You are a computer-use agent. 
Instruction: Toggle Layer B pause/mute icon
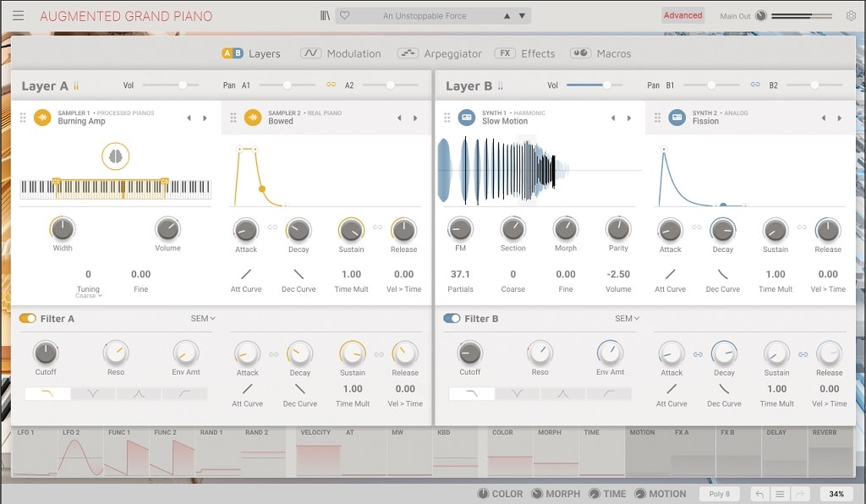coord(501,85)
